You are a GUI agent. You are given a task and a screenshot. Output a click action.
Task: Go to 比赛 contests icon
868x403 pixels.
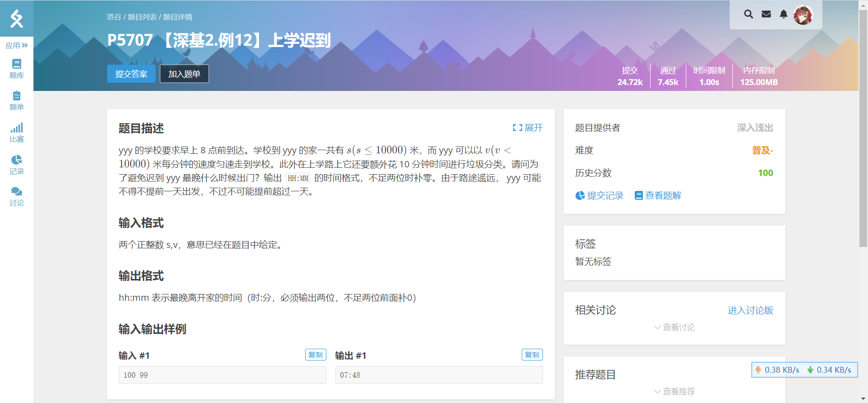click(17, 128)
